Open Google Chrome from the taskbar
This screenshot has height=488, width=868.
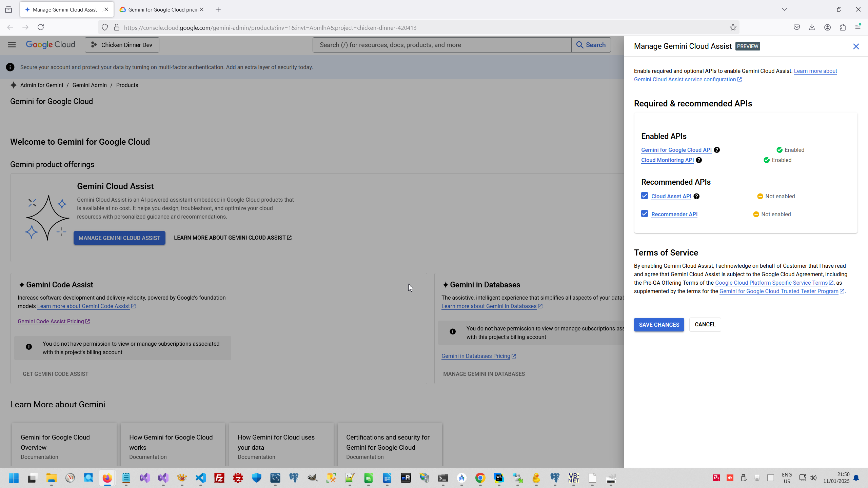(480, 478)
